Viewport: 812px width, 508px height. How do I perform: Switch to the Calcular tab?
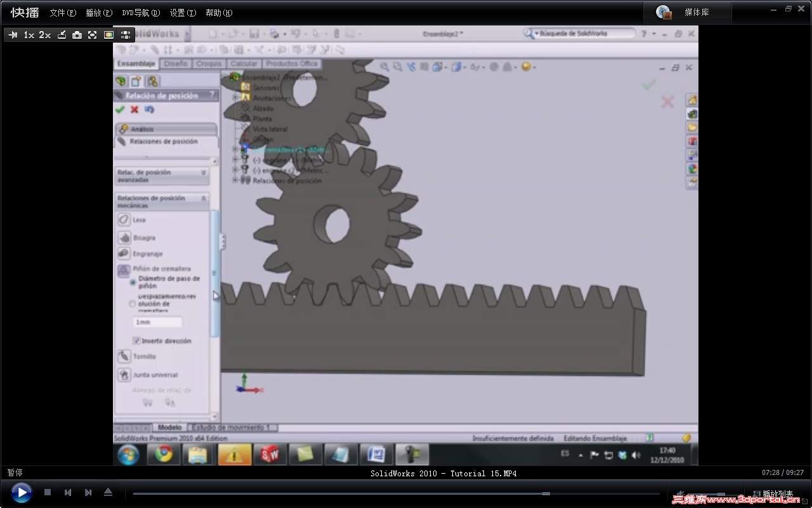[x=244, y=64]
